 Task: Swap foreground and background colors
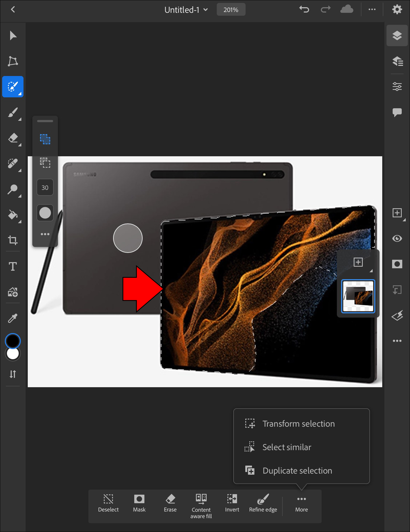13,374
